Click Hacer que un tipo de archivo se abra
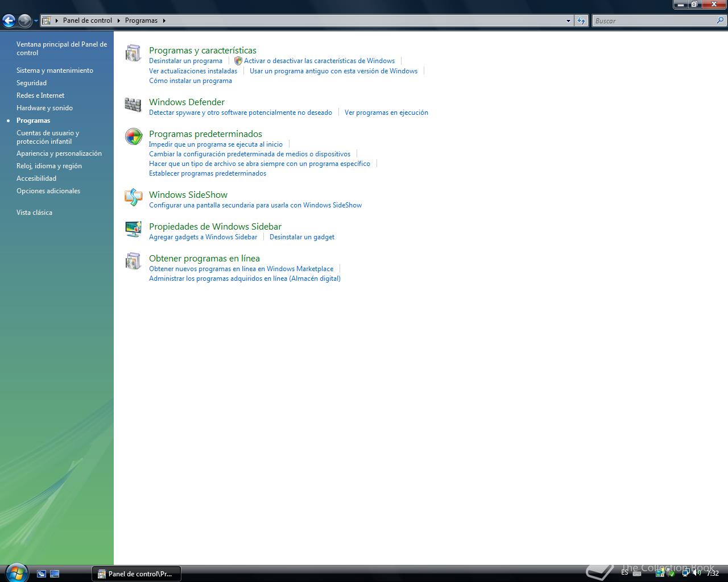 (x=259, y=164)
